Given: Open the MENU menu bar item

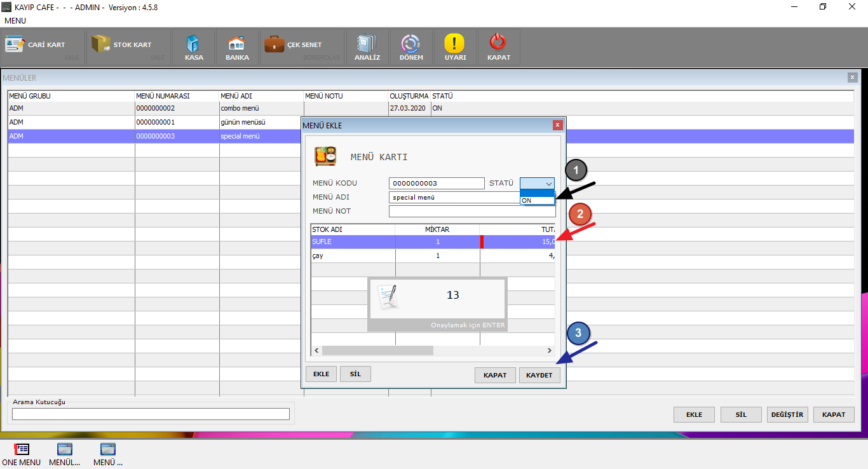Looking at the screenshot, I should (x=15, y=21).
